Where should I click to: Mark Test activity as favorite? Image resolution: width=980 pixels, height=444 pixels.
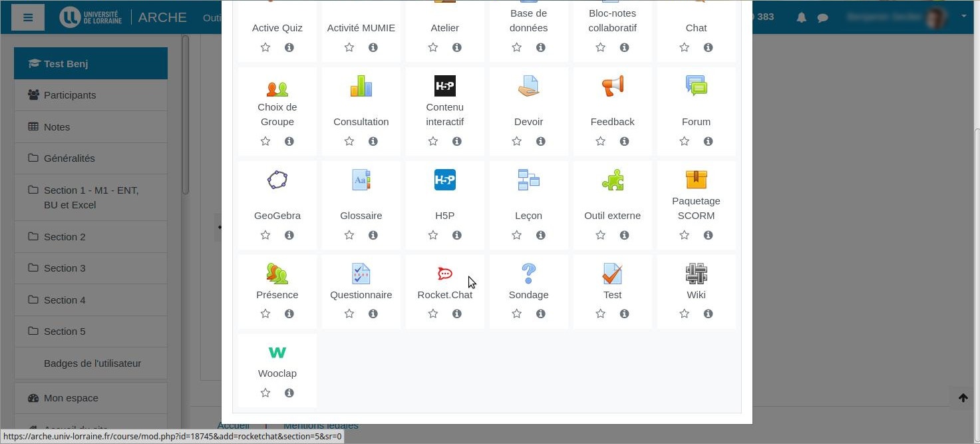[601, 314]
